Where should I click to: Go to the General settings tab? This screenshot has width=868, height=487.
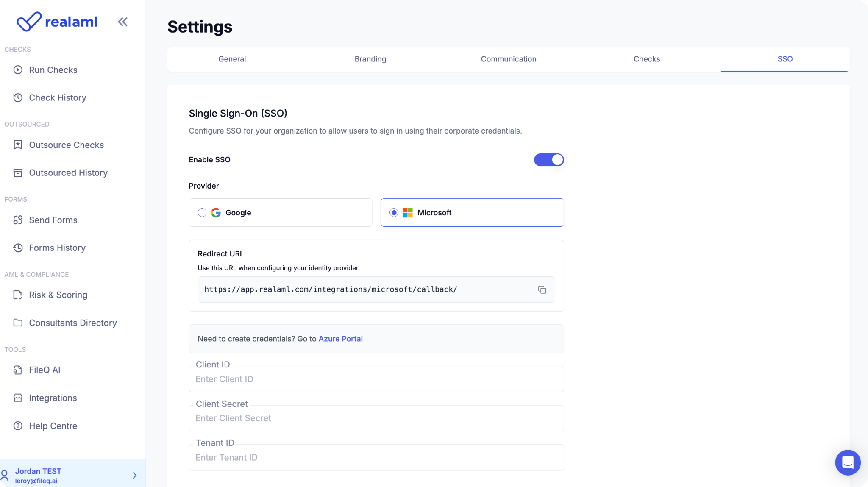click(232, 59)
